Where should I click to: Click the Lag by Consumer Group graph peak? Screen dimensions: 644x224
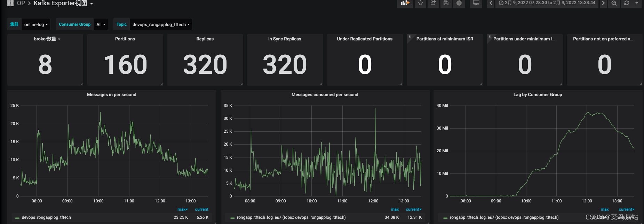pos(588,113)
